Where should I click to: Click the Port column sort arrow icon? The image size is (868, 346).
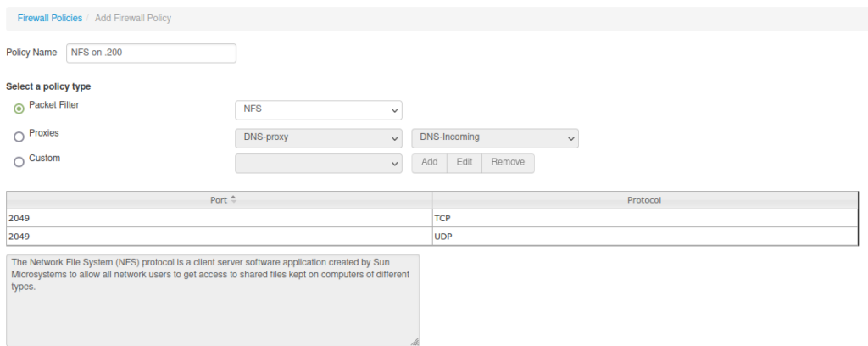coord(234,200)
